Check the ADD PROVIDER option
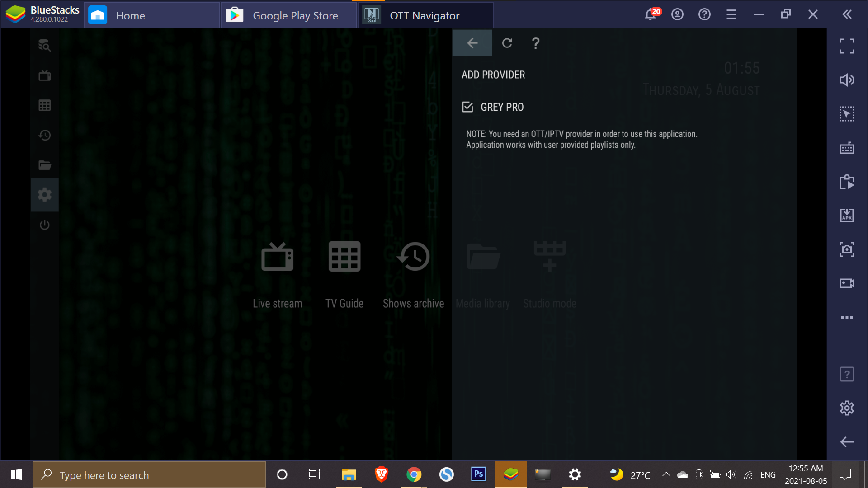The height and width of the screenshot is (488, 868). [x=493, y=75]
